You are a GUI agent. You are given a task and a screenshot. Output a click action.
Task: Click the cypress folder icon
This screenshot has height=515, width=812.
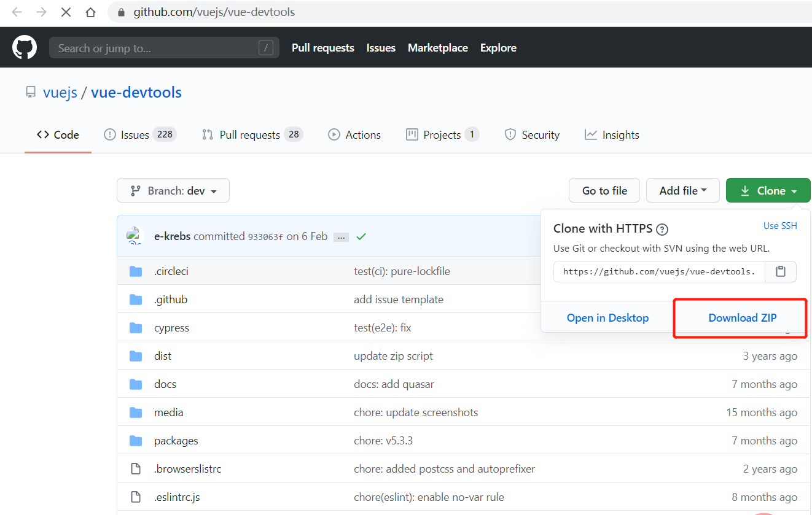pyautogui.click(x=136, y=328)
